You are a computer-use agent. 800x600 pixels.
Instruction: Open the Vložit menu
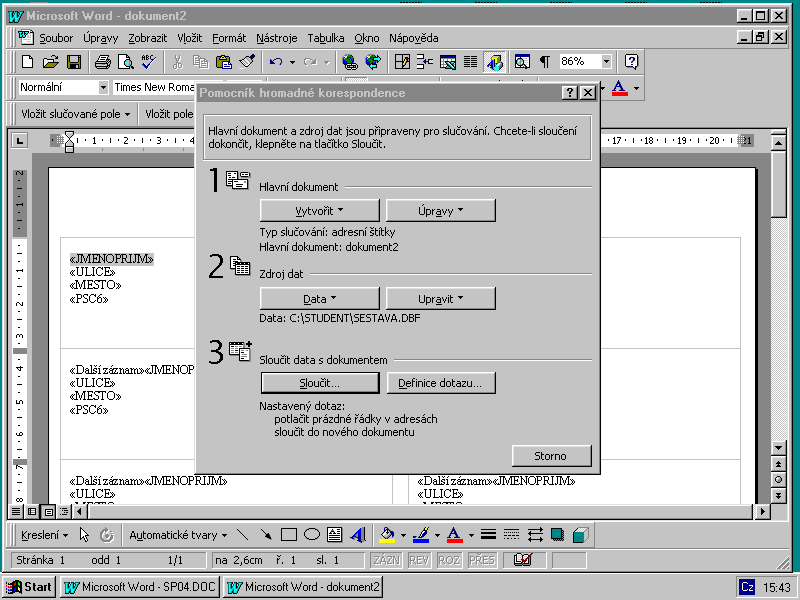pos(190,38)
